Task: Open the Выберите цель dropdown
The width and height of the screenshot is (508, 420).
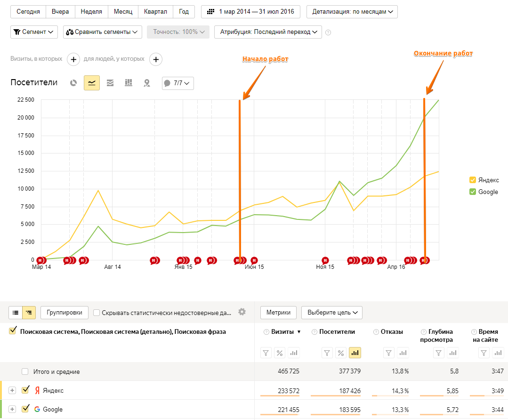Action: click(x=332, y=313)
